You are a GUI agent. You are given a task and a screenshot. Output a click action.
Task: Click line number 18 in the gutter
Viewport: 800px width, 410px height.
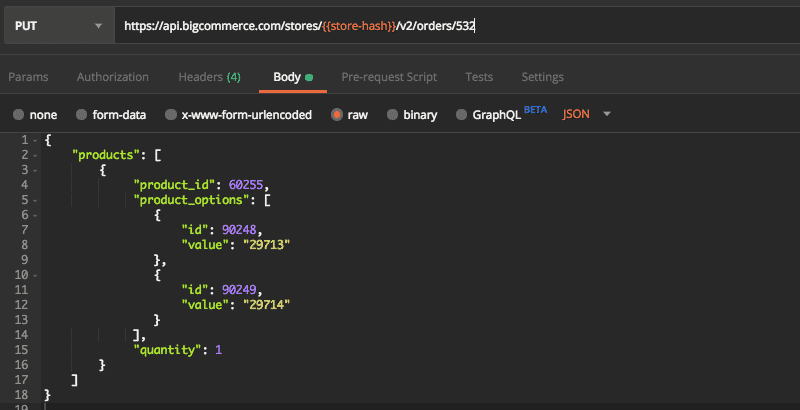pos(21,395)
